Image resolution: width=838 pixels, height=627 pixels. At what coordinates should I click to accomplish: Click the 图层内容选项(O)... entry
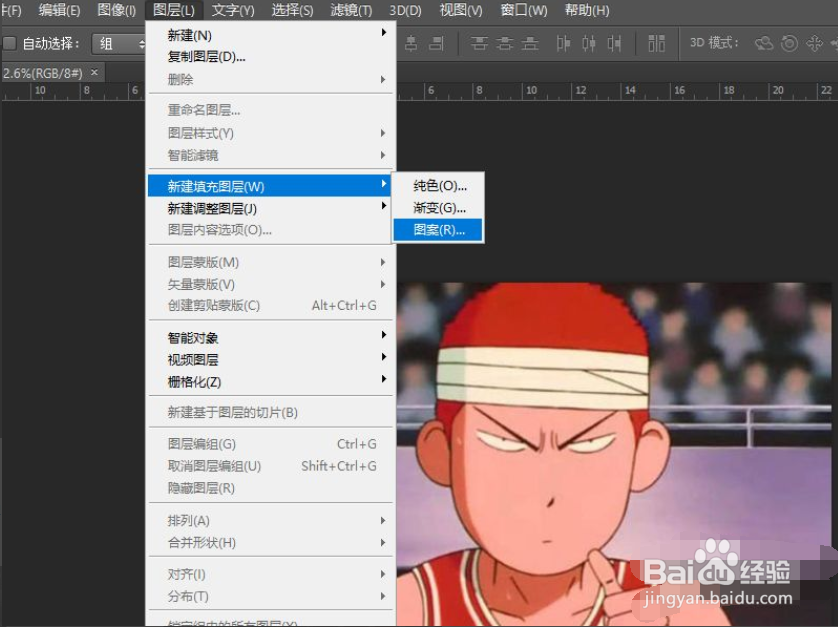(270, 230)
